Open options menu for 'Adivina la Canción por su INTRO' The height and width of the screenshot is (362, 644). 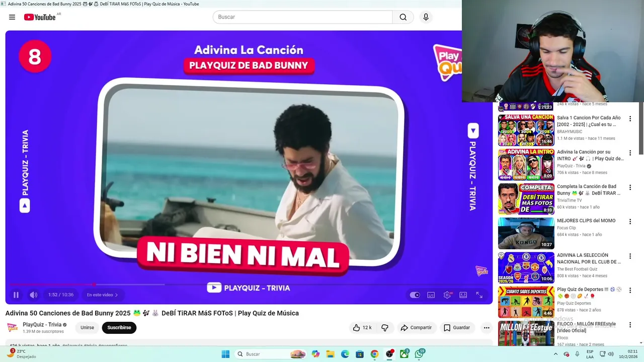click(x=630, y=153)
